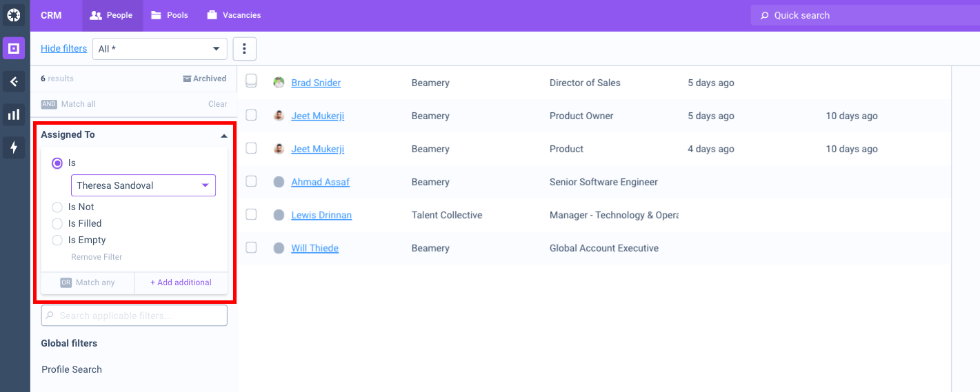Choose the 'Is Empty' radio button

[57, 240]
